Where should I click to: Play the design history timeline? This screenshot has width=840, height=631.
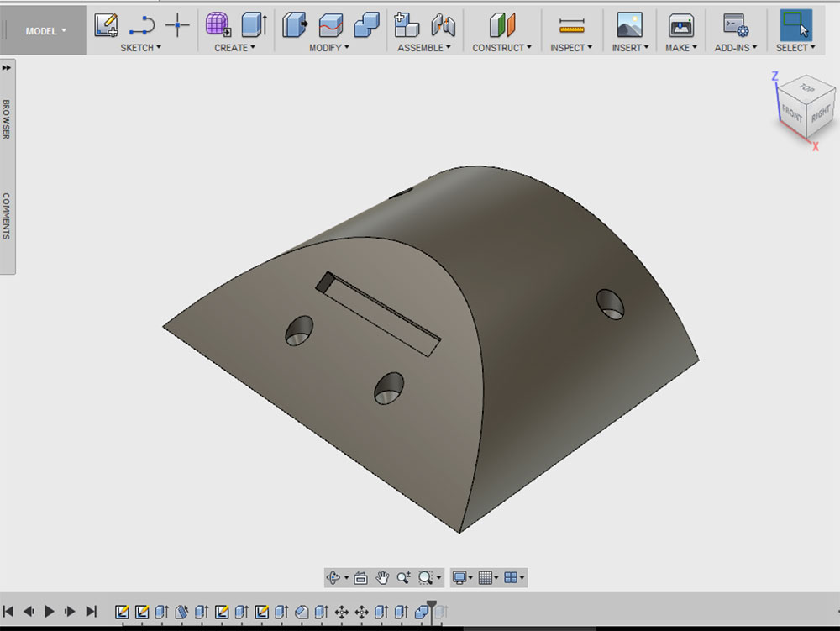49,611
